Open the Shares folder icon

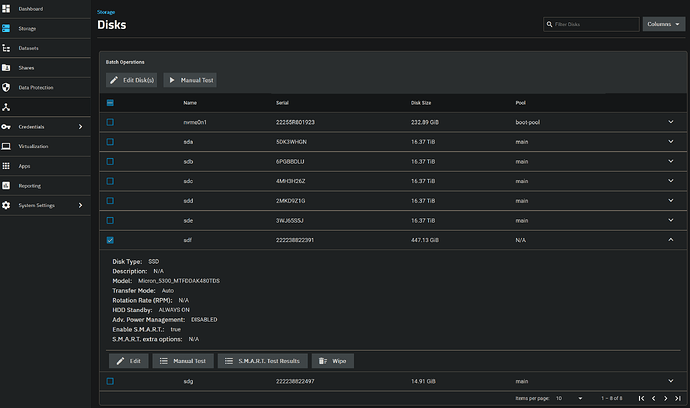point(6,68)
